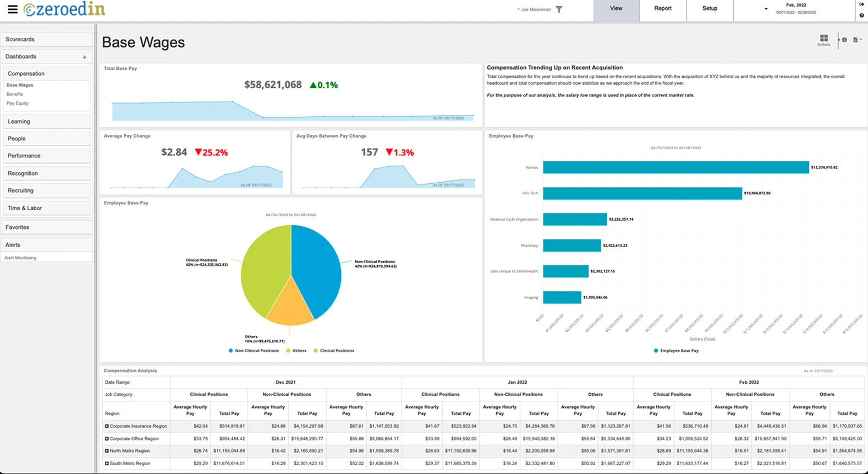Click the PDF export icon
The image size is (868, 474).
[855, 40]
